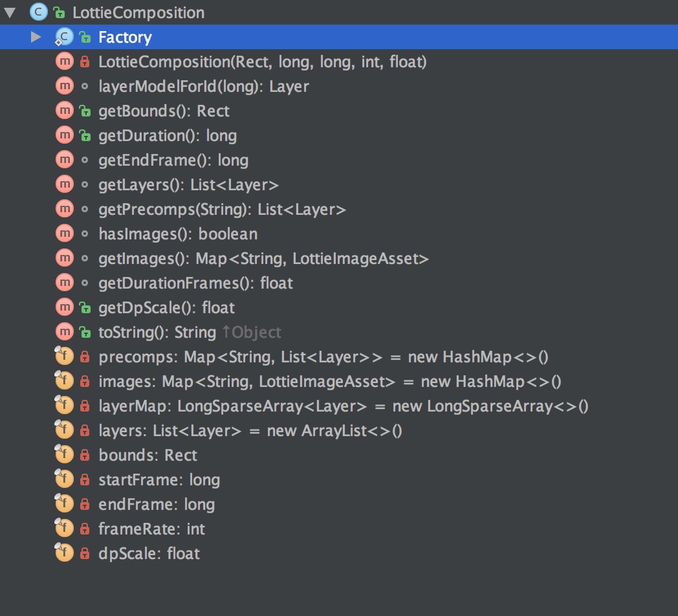This screenshot has height=616, width=678.
Task: Click the method icon for getDurationFrames
Action: click(x=65, y=283)
